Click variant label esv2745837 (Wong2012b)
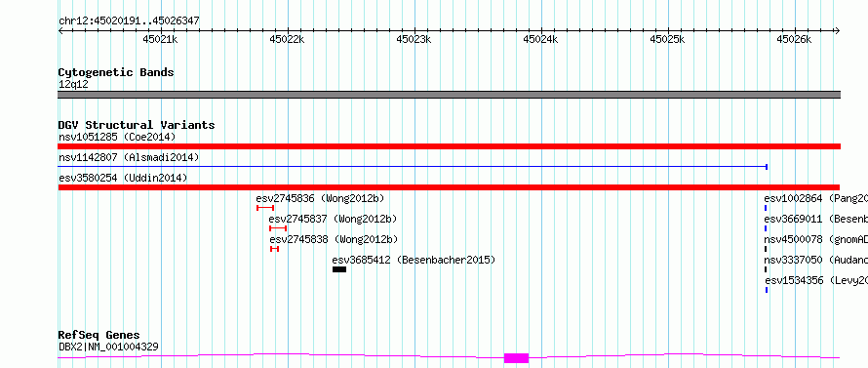 [333, 219]
